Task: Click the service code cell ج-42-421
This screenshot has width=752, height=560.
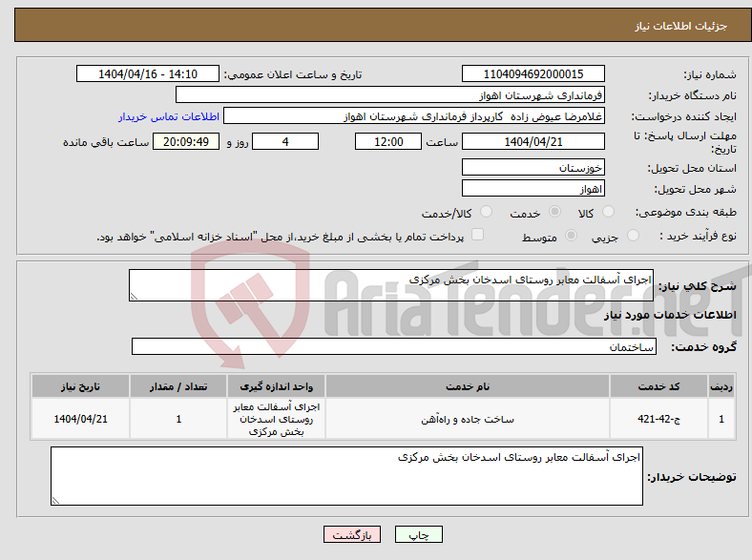Action: click(x=659, y=419)
